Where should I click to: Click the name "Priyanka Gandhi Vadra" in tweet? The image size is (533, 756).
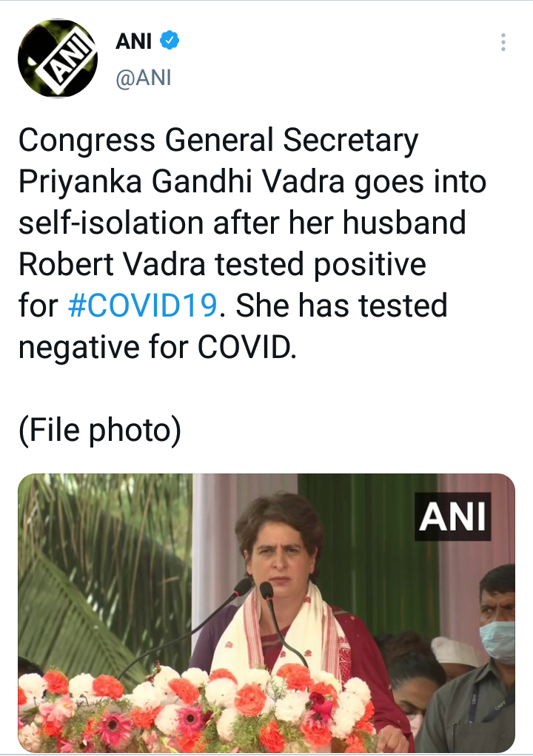[x=181, y=182]
